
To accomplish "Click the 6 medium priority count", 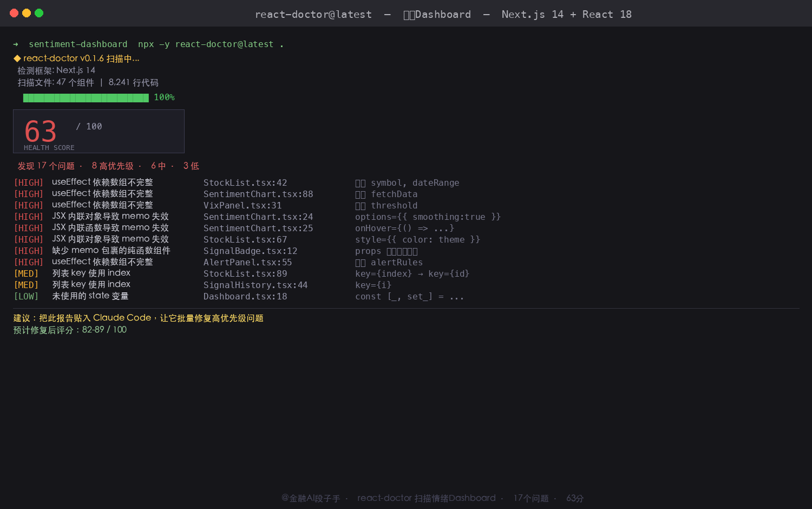I will (158, 166).
